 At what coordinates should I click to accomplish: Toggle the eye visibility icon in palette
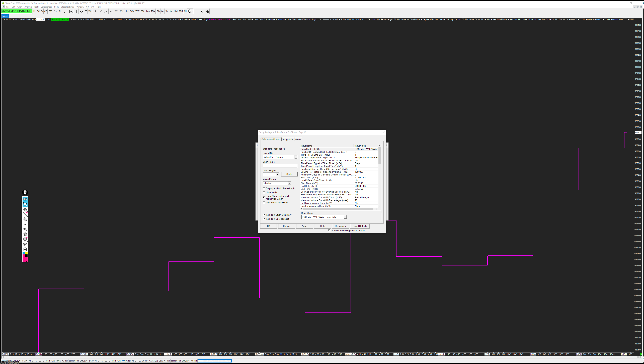coord(25,199)
